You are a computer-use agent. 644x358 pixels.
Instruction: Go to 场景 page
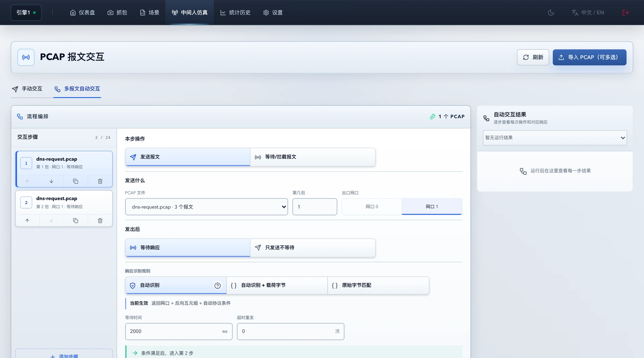pyautogui.click(x=149, y=12)
